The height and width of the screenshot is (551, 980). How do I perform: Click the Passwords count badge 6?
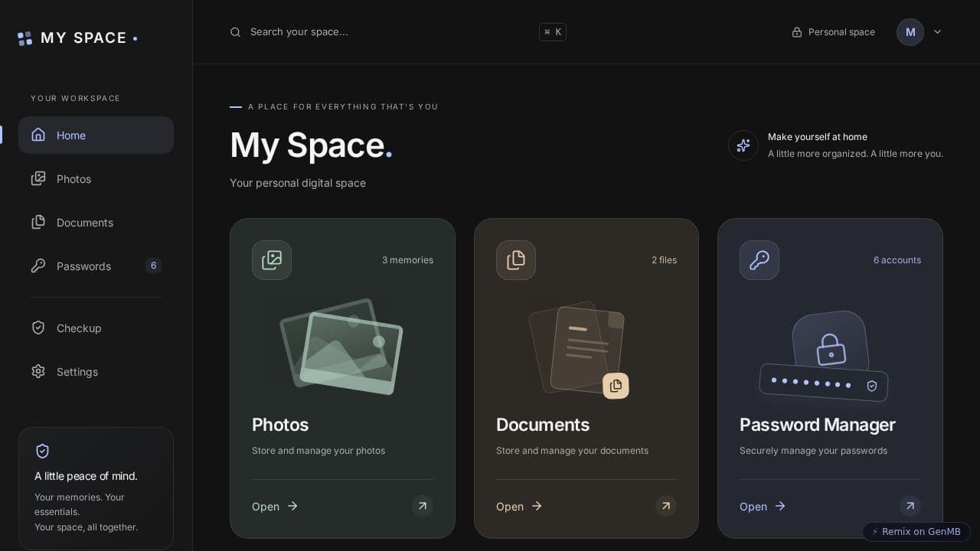(x=153, y=266)
